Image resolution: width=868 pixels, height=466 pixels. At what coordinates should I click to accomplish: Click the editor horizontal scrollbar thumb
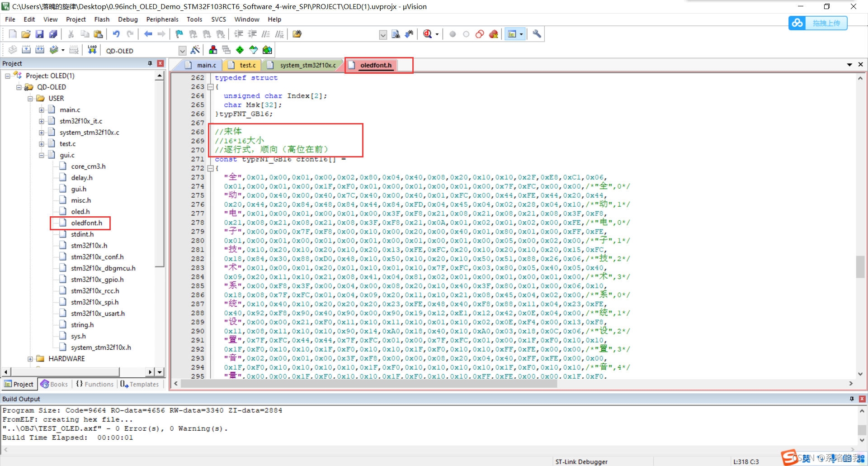(369, 383)
